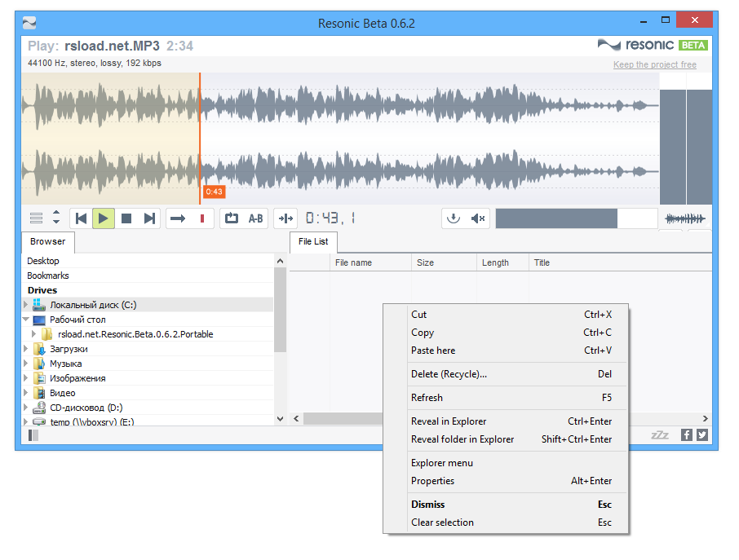Click the Previous track button
Viewport: 739px width, 560px height.
81,218
